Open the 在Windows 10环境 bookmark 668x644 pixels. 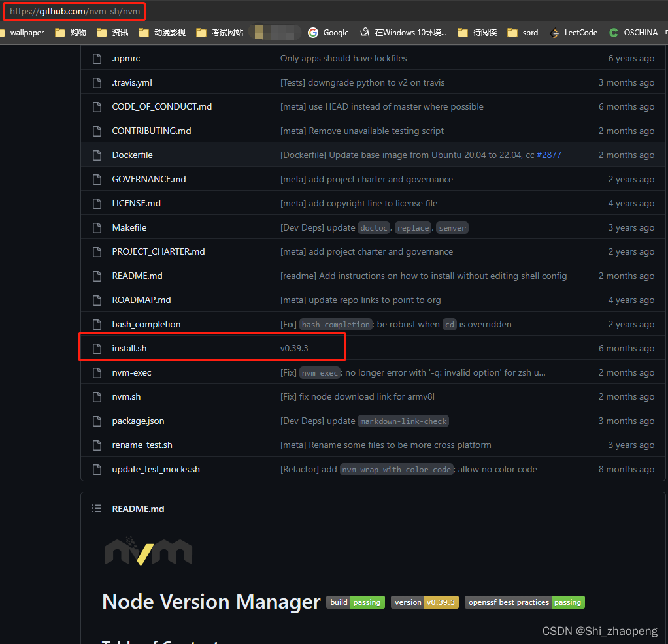(404, 33)
